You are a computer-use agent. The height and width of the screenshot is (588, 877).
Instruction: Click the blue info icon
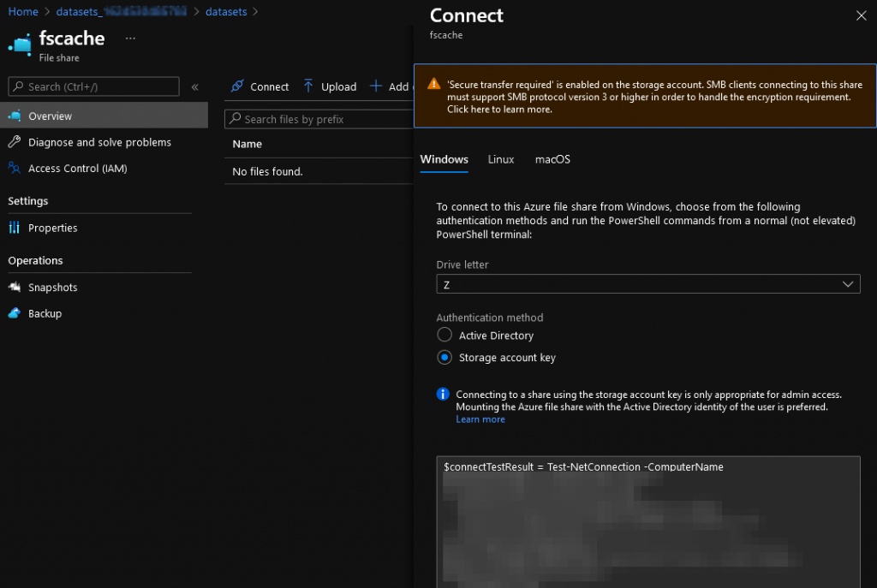[443, 395]
